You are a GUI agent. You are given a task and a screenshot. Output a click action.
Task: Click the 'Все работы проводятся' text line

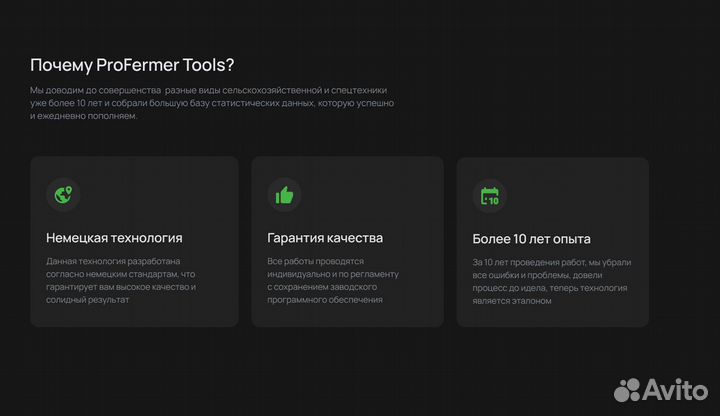tap(317, 261)
